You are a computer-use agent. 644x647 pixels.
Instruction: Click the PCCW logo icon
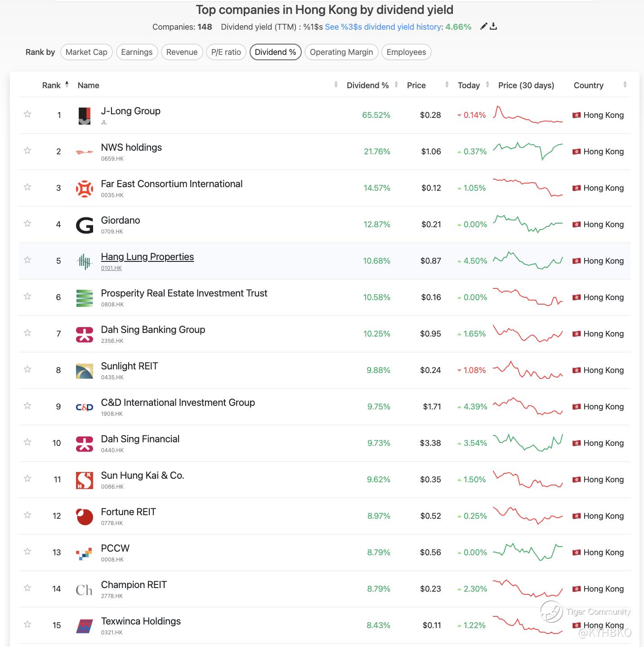[x=85, y=553]
